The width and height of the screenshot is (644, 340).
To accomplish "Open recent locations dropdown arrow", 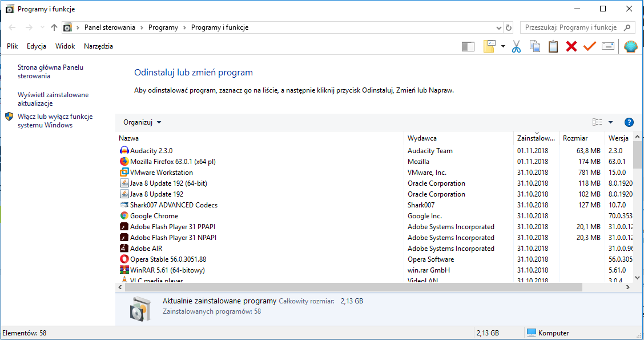I will click(42, 27).
